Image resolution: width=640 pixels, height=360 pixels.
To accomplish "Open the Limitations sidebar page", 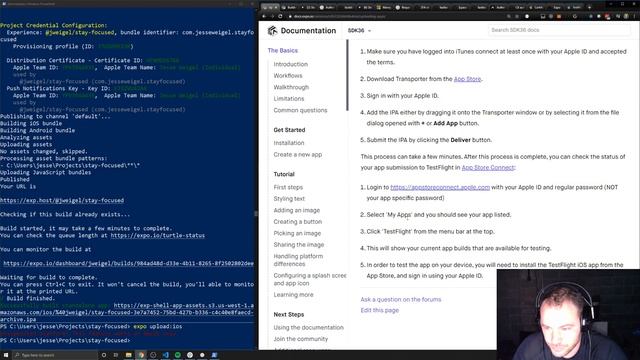I will (x=289, y=99).
